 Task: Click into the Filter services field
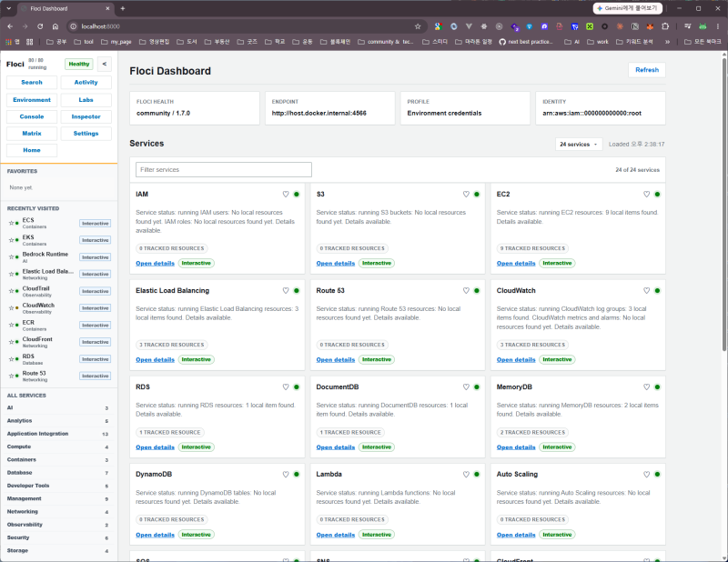tap(223, 170)
